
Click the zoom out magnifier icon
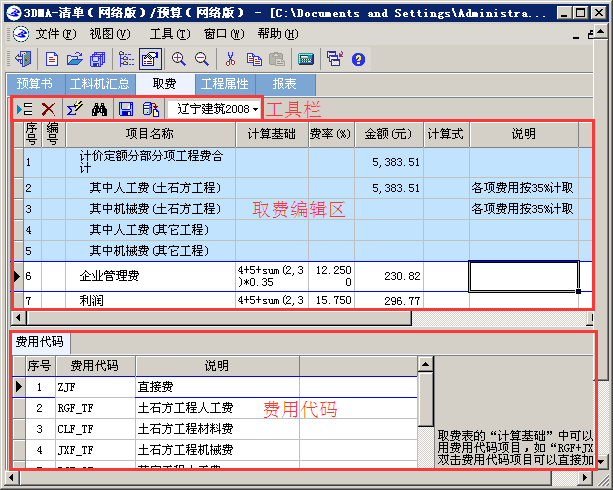point(201,60)
